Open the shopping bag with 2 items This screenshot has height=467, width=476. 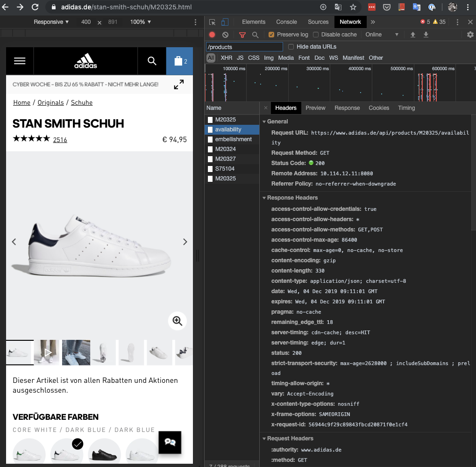(179, 61)
